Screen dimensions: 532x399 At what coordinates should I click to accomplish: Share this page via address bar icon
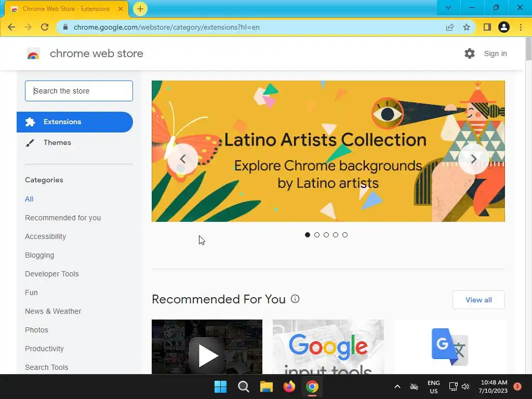450,27
